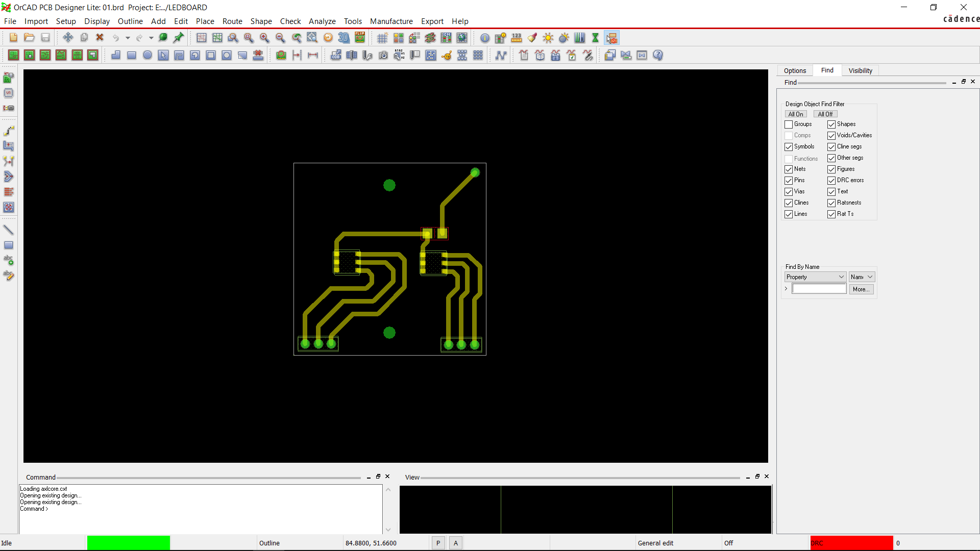
Task: Click the Flip design toolbar icon
Action: [x=360, y=38]
